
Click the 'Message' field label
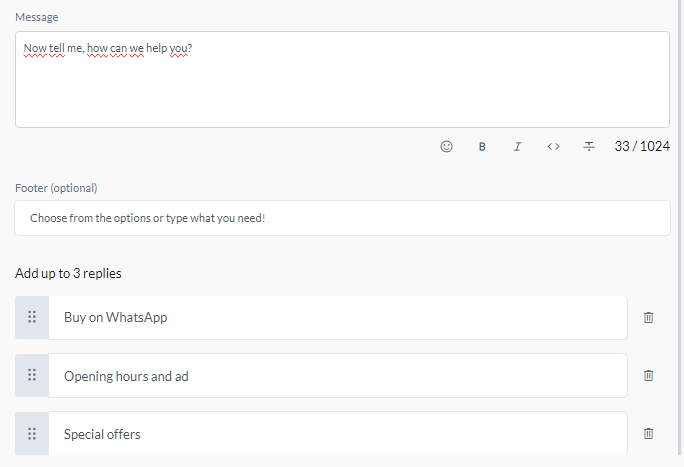pyautogui.click(x=36, y=17)
